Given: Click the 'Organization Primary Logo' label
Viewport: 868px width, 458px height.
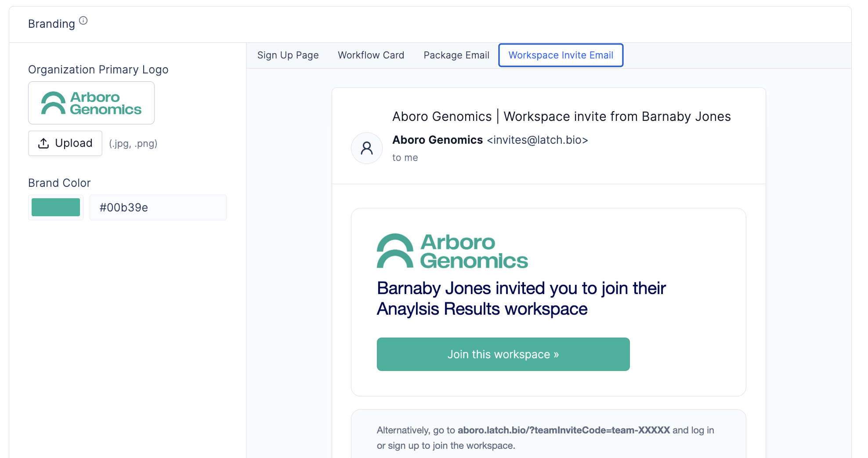Looking at the screenshot, I should pyautogui.click(x=98, y=70).
